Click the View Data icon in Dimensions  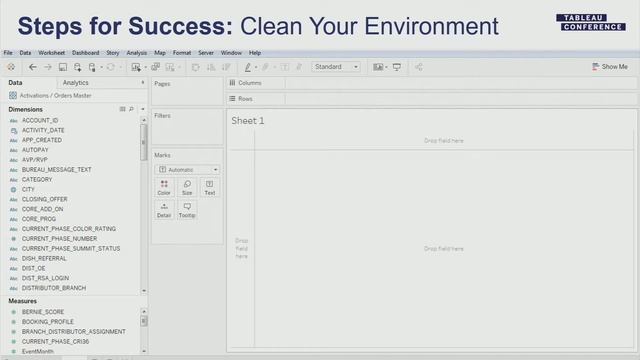pyautogui.click(x=122, y=109)
